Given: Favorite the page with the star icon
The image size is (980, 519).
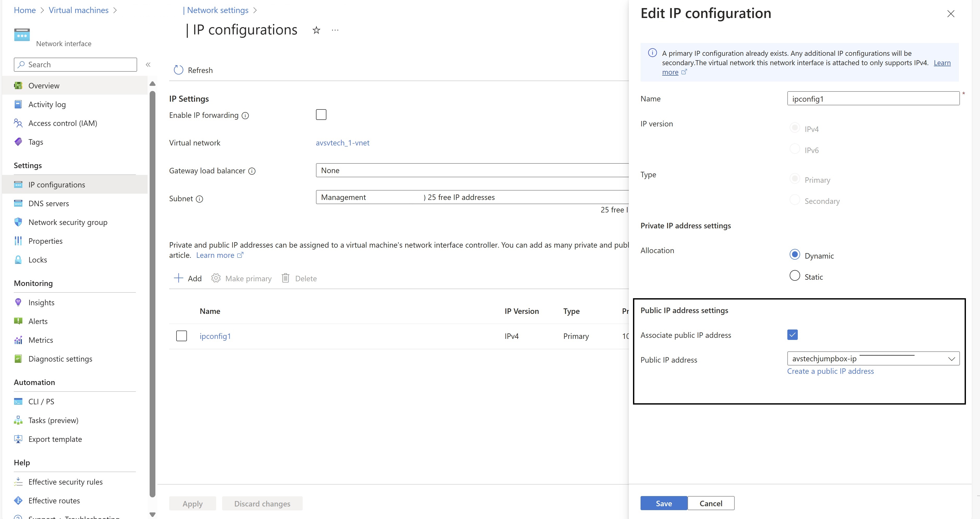Looking at the screenshot, I should 316,30.
